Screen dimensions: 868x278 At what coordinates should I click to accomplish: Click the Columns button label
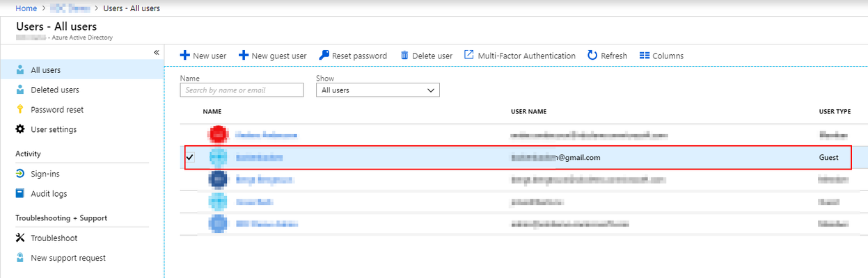pyautogui.click(x=668, y=56)
